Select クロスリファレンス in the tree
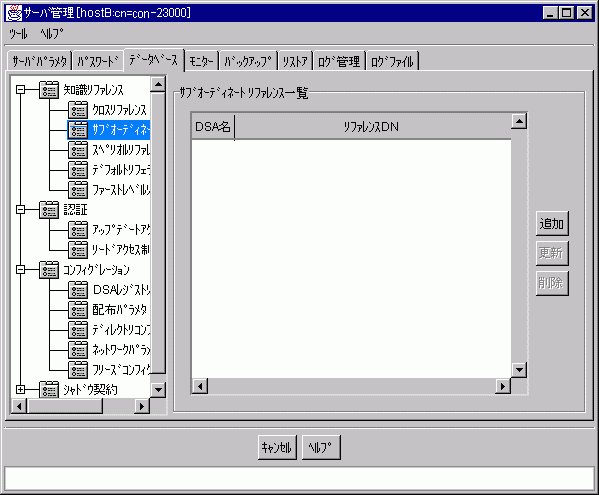The image size is (599, 495). [x=119, y=110]
